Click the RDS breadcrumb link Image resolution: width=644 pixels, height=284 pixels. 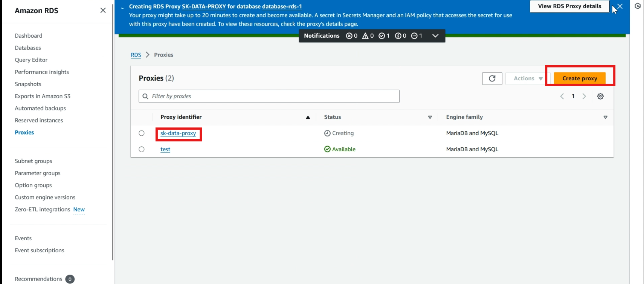136,55
